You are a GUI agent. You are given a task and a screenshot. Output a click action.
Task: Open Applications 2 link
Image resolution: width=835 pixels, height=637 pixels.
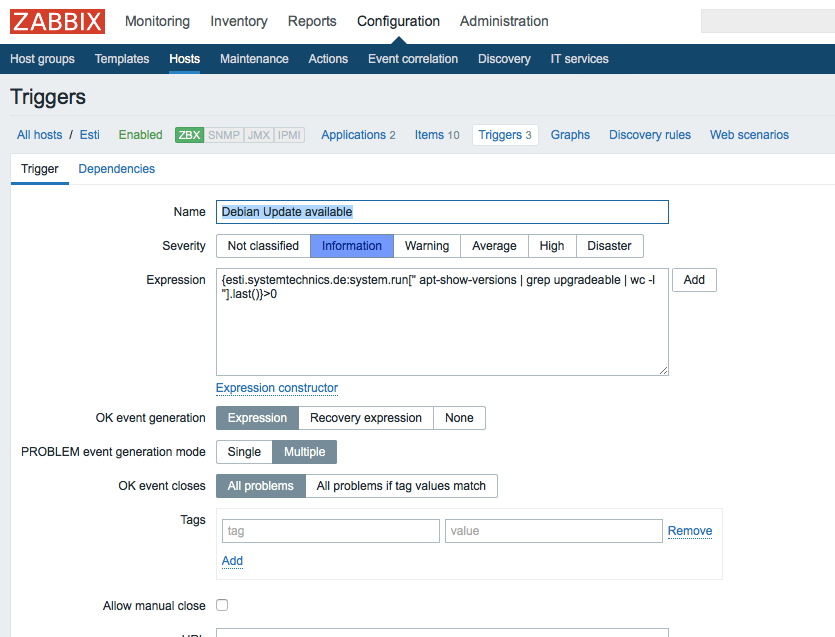point(358,135)
